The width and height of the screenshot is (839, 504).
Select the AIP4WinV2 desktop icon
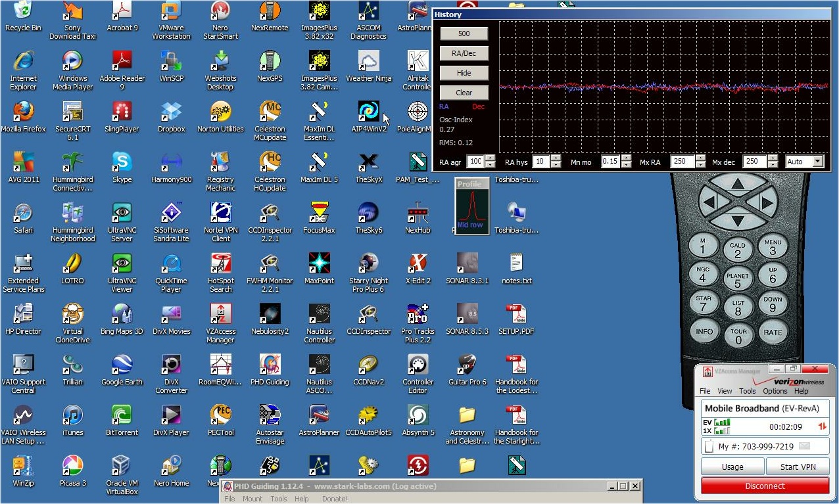click(x=368, y=117)
